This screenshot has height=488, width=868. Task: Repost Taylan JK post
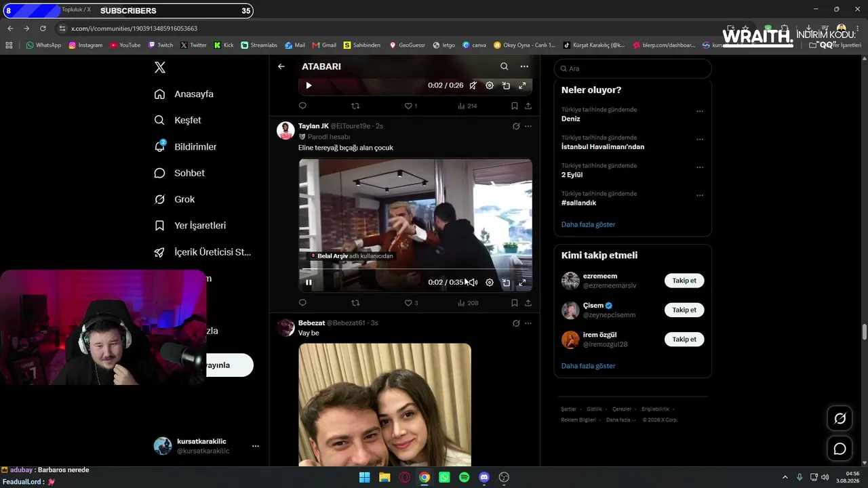tap(355, 303)
